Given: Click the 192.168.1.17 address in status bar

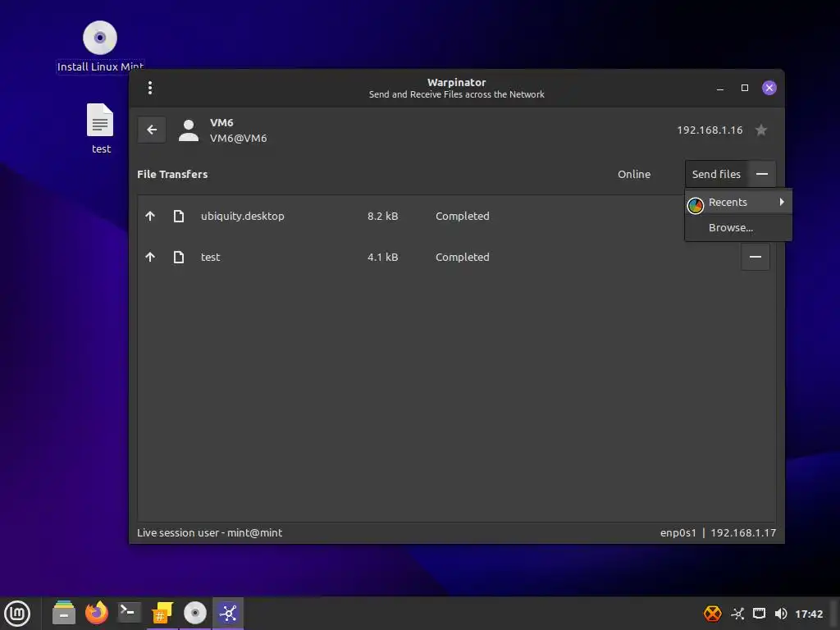Looking at the screenshot, I should 743,533.
